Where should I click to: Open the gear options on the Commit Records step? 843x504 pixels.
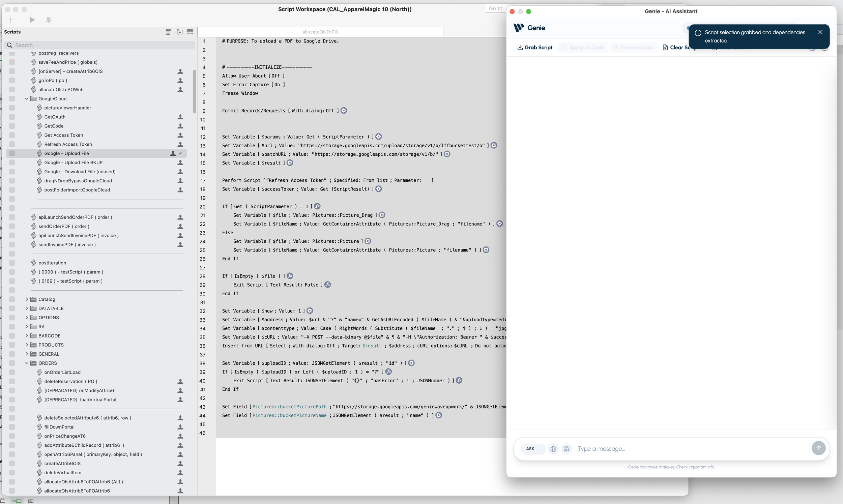pyautogui.click(x=344, y=111)
